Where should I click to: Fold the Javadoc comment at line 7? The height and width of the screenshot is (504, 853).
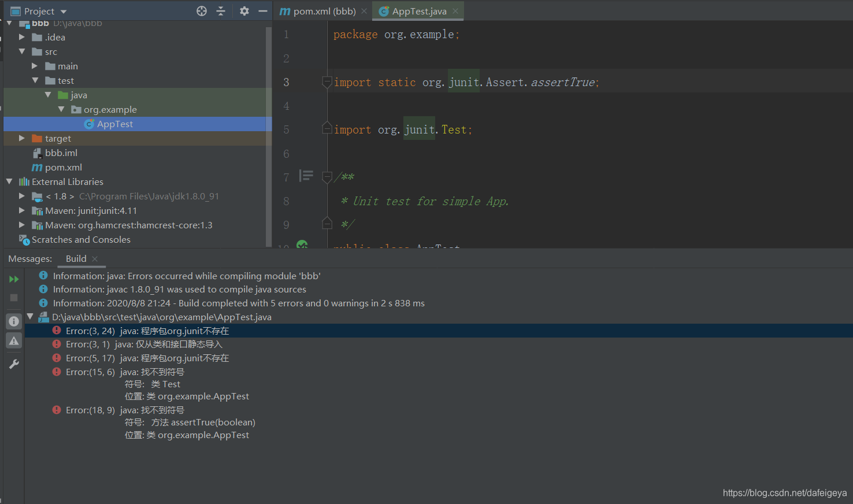[327, 177]
